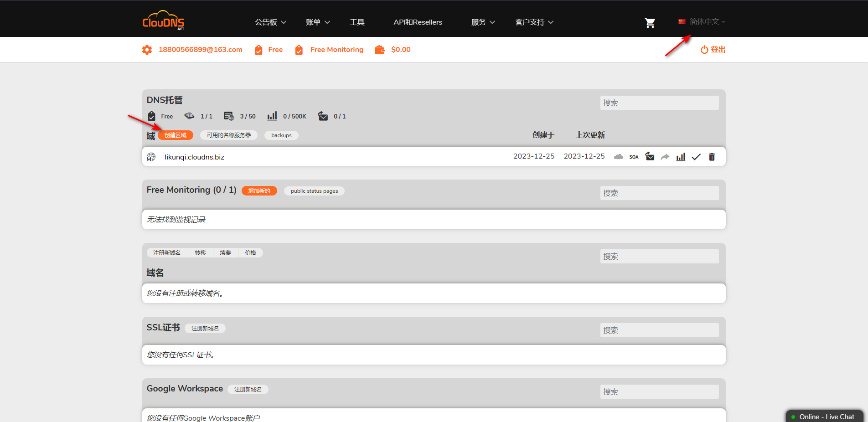Click the backups button
Viewport: 868px width, 422px height.
click(x=281, y=135)
